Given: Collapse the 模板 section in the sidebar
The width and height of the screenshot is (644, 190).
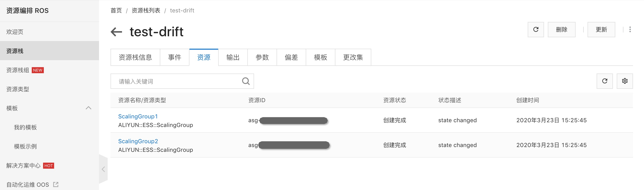Looking at the screenshot, I should point(89,108).
